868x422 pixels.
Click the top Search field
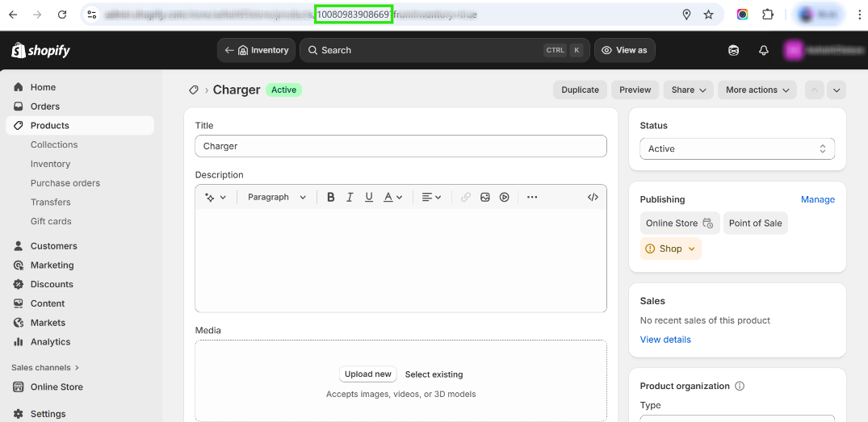click(x=445, y=50)
